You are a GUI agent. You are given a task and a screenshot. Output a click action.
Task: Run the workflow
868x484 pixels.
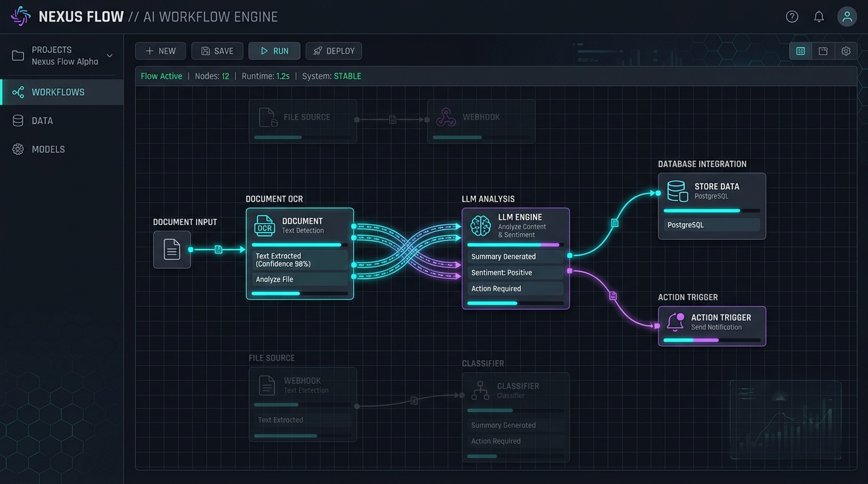[274, 51]
